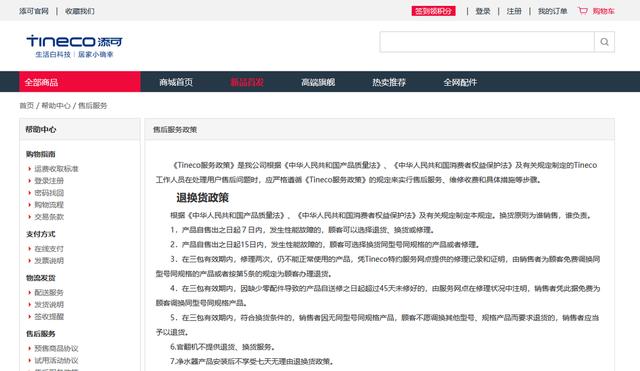Click the red 签到领积分 button
Viewport: 640px width, 371px height.
click(433, 11)
